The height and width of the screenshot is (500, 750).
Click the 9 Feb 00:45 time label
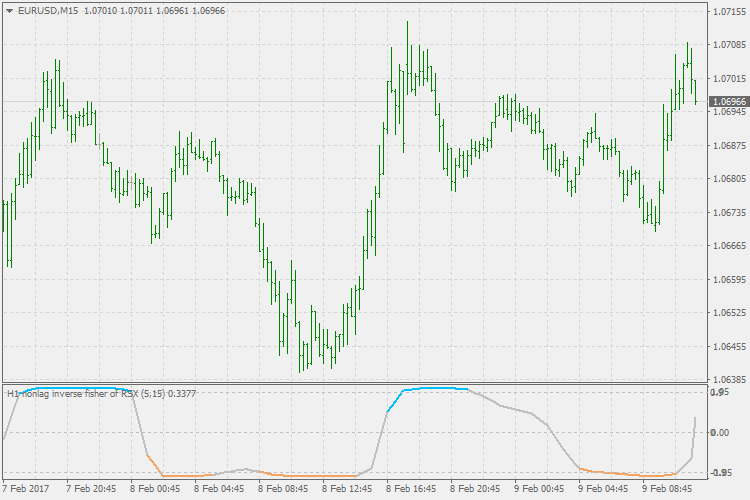point(539,489)
